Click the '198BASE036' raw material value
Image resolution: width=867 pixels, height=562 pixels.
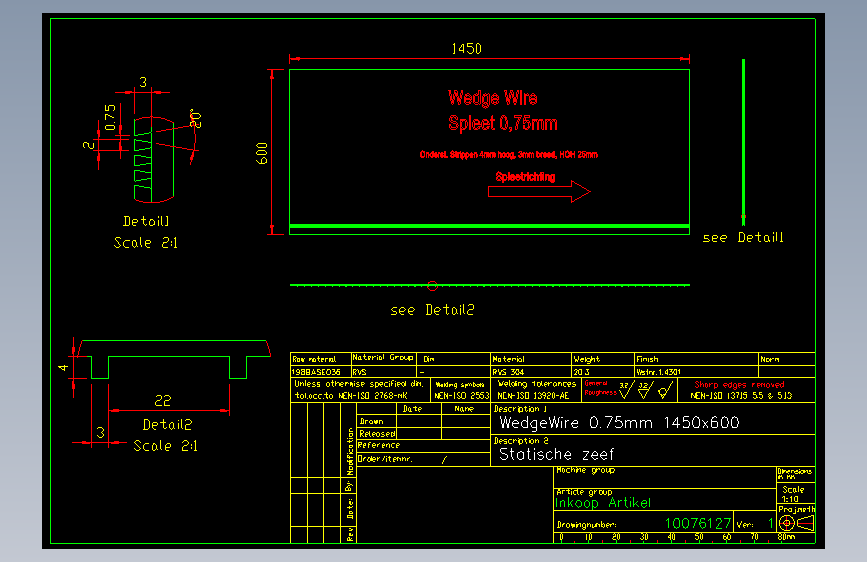click(316, 372)
